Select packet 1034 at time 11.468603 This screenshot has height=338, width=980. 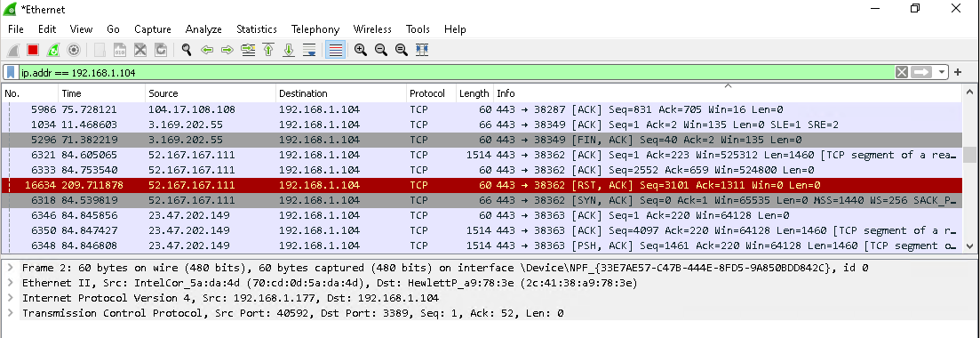coord(482,125)
